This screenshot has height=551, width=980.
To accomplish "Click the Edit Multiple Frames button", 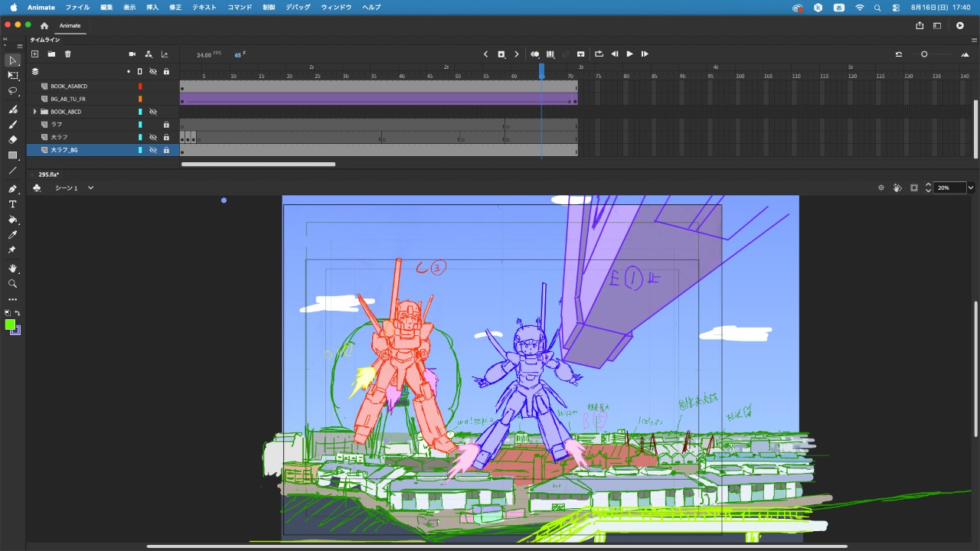I will (550, 54).
